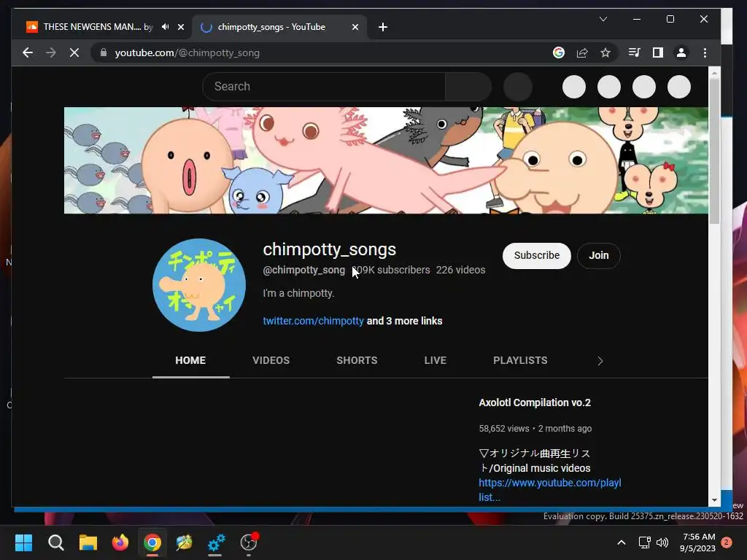Click the channel banner image

click(386, 160)
